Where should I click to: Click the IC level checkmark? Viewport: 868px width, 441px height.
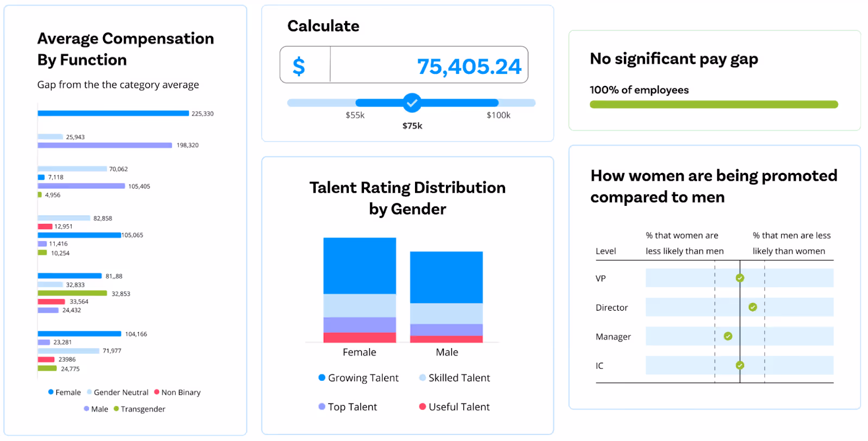(x=739, y=366)
